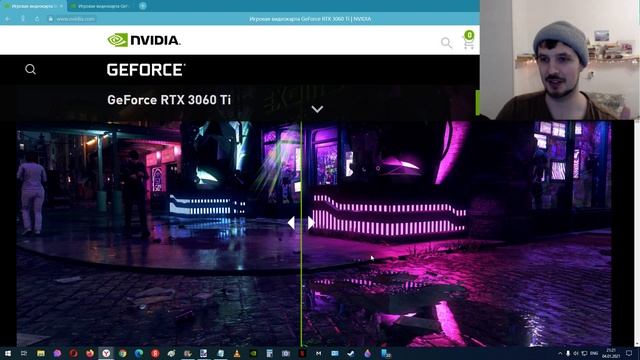The height and width of the screenshot is (360, 640).
Task: Open the Windows Start menu
Action: pos(7,353)
